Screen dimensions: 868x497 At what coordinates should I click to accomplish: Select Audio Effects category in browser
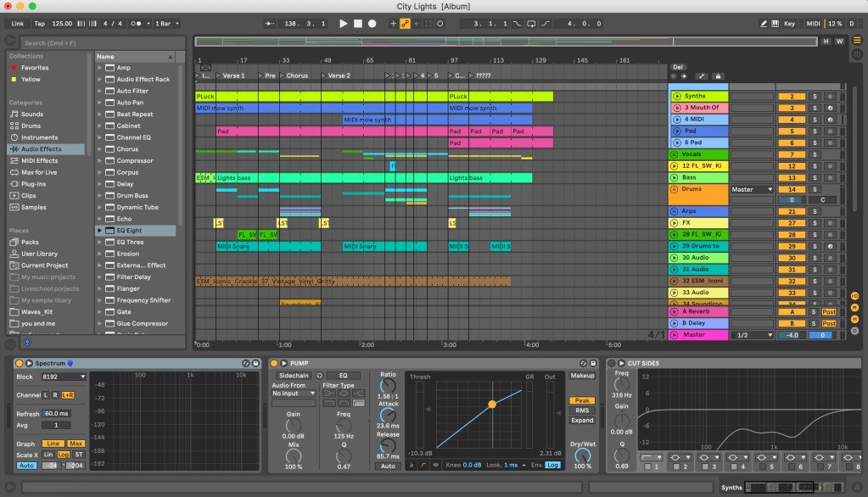tap(41, 149)
